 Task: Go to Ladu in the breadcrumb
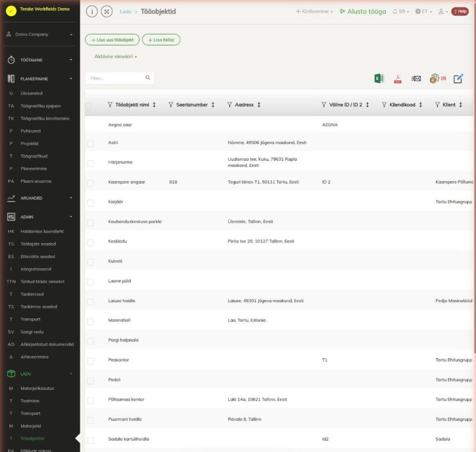coord(126,12)
